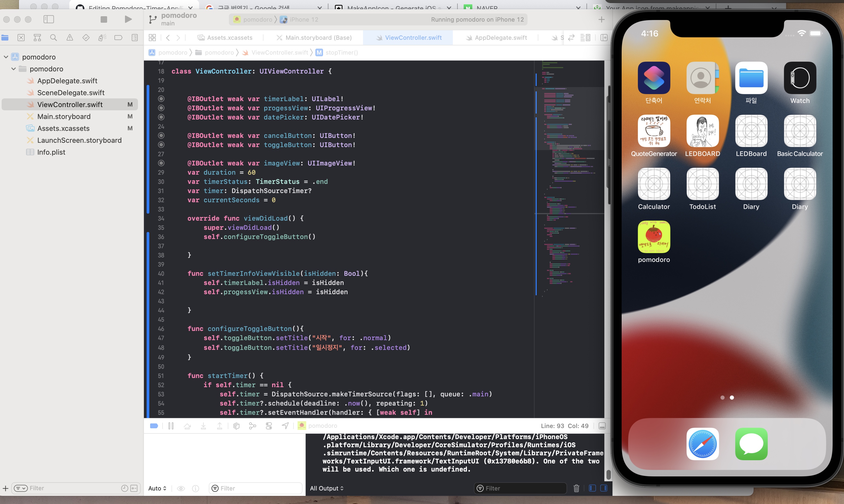Open the All Output filter dropdown
Image resolution: width=844 pixels, height=504 pixels.
coord(326,488)
